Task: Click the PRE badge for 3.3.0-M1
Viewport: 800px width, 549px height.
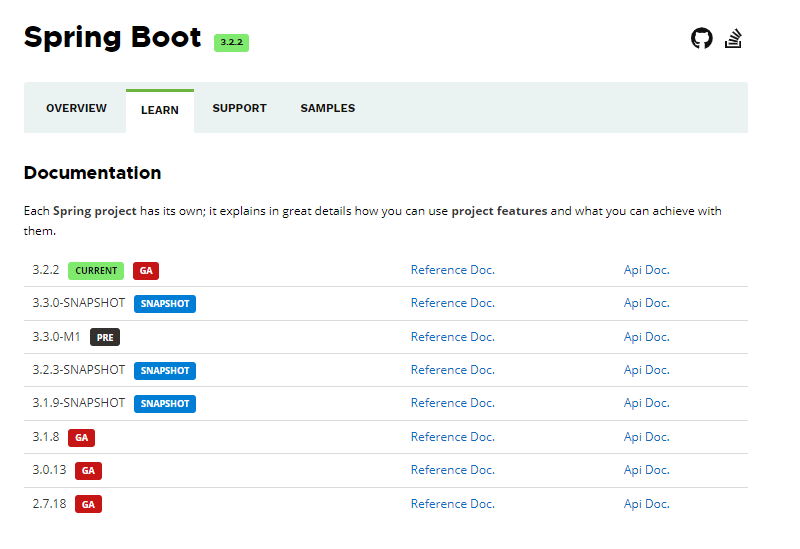Action: point(105,337)
